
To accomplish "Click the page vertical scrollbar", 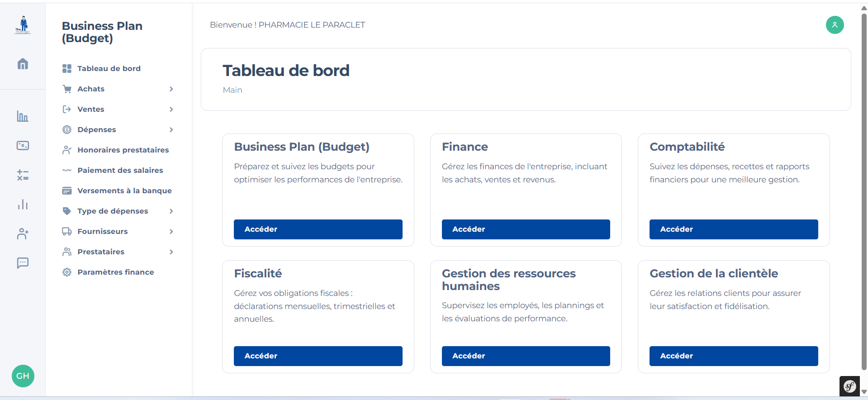I will (x=864, y=190).
